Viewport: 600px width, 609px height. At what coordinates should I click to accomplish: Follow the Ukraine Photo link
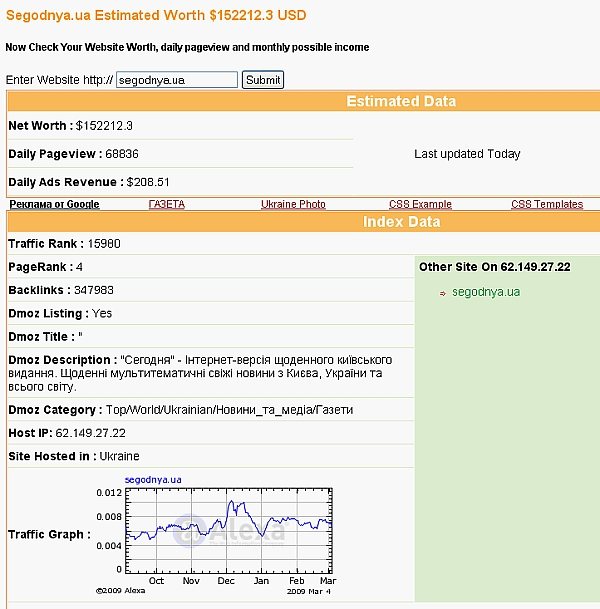293,204
